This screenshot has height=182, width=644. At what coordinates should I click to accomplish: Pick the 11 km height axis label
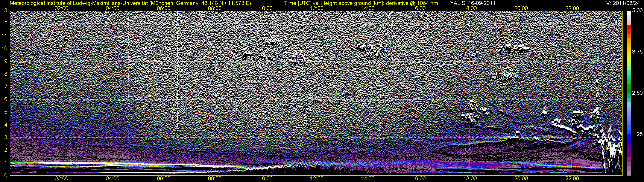point(5,36)
